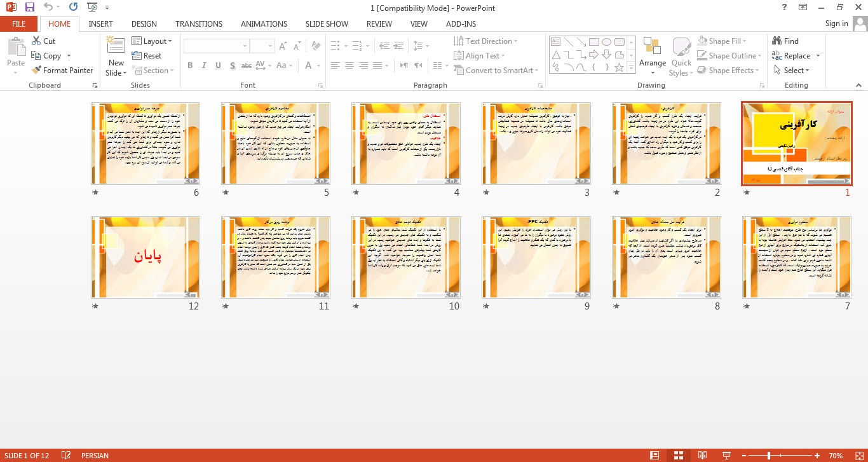This screenshot has width=868, height=462.
Task: Switch to Reading View in status bar
Action: pyautogui.click(x=702, y=456)
